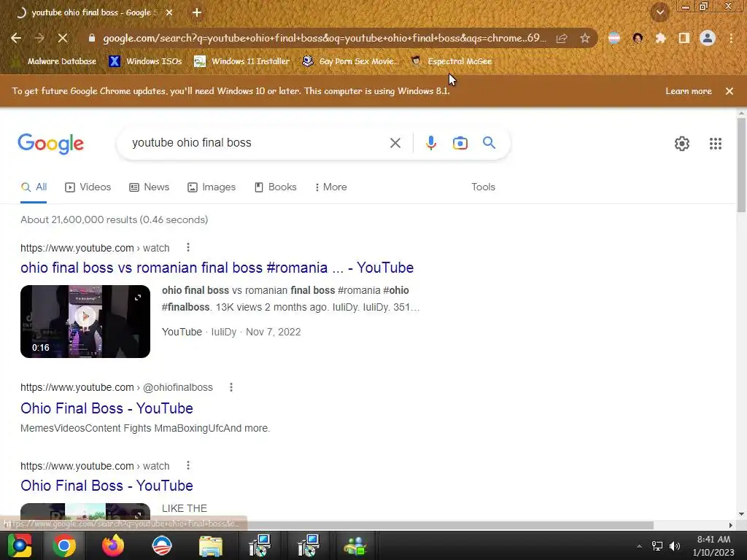Open Google settings gear

(682, 144)
